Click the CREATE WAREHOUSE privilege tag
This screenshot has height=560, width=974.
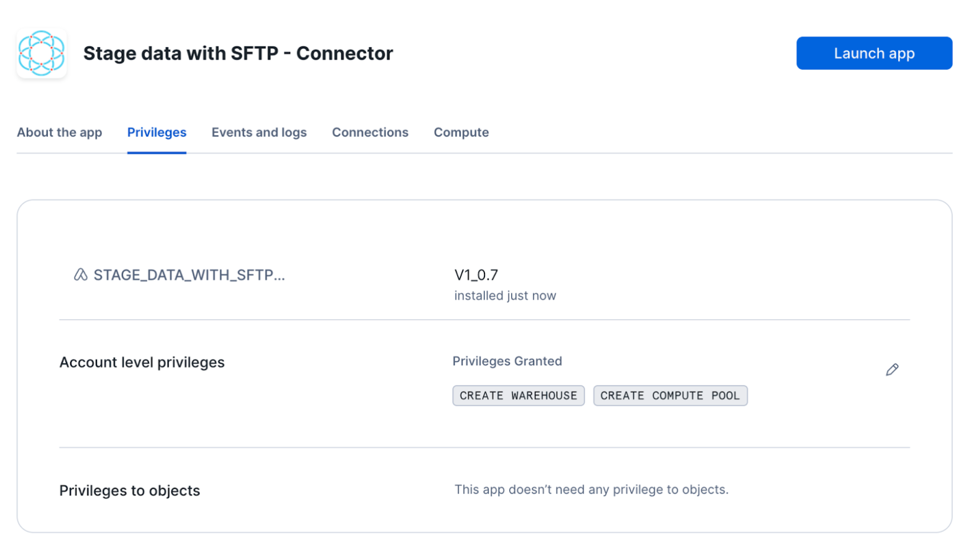[x=518, y=396]
